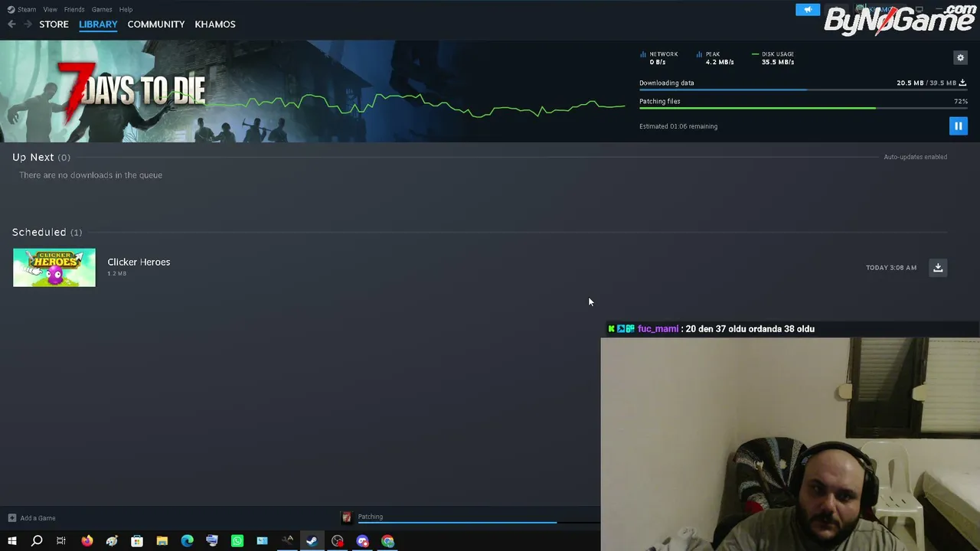The height and width of the screenshot is (551, 980).
Task: Open the Steam menu
Action: (21, 9)
